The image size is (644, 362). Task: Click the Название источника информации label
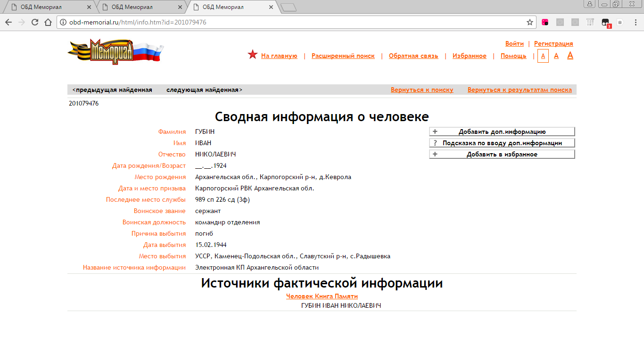tap(134, 267)
